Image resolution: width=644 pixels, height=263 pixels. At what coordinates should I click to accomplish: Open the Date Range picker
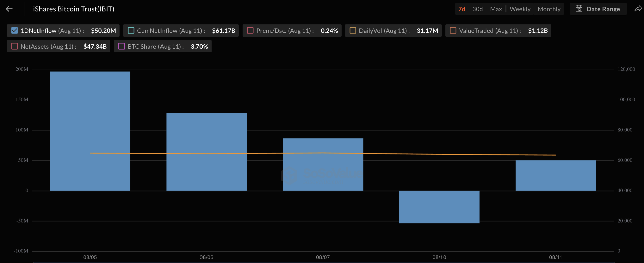click(x=598, y=9)
